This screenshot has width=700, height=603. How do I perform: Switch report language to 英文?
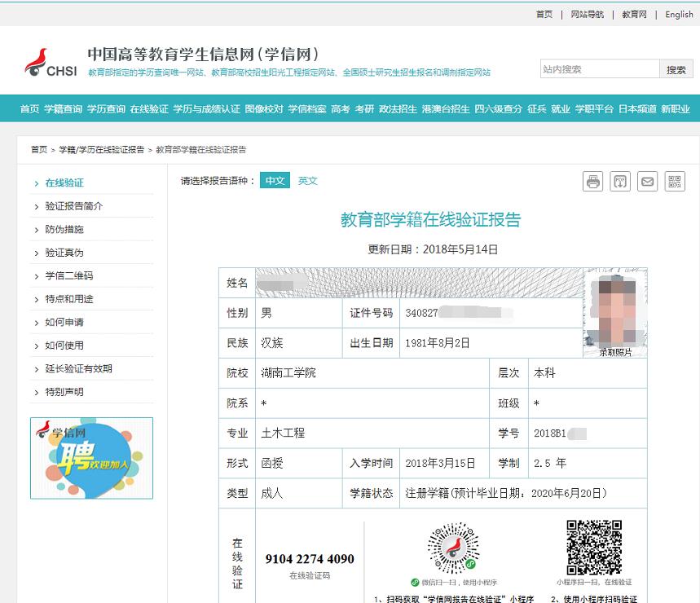(307, 180)
